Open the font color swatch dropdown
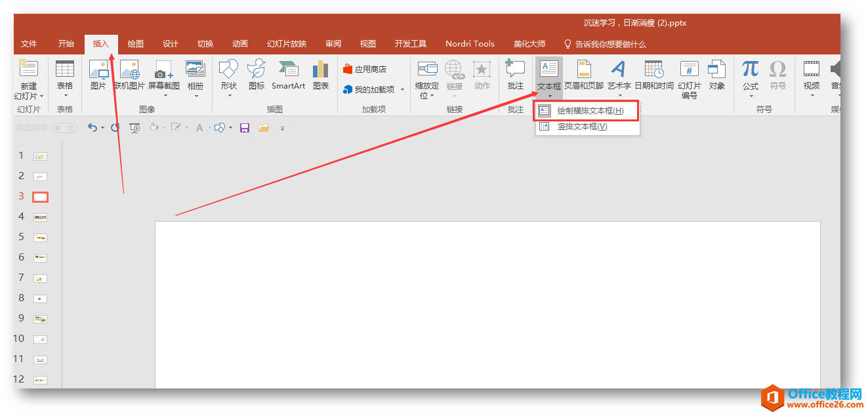 [x=208, y=128]
